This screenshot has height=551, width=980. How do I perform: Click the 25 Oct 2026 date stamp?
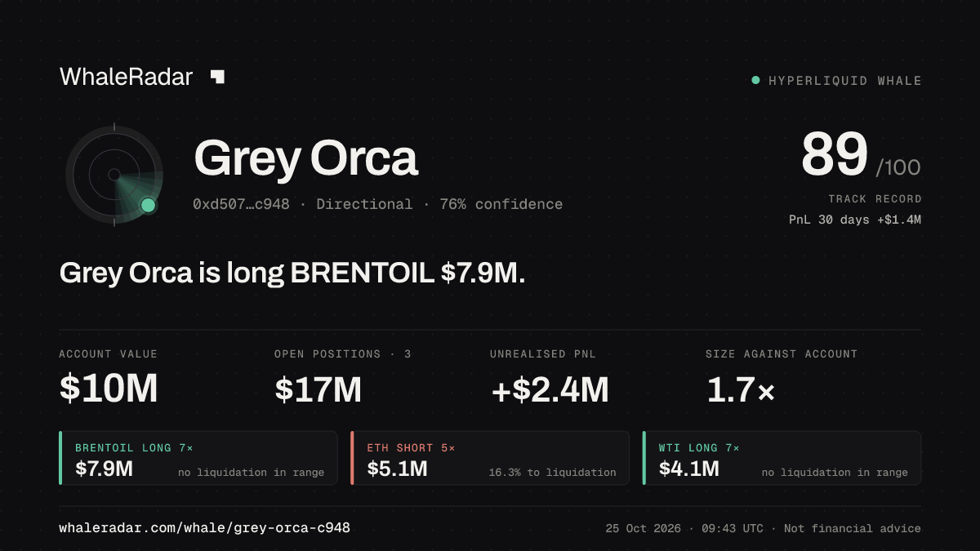644,529
